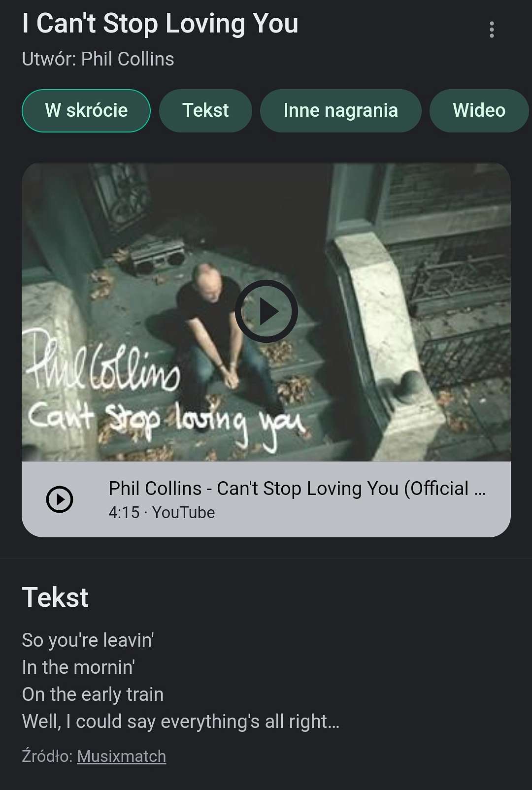Viewport: 532px width, 790px height.
Task: Open 'Phil Collins - Can't Stop Loving You (Official' video title
Action: [297, 489]
